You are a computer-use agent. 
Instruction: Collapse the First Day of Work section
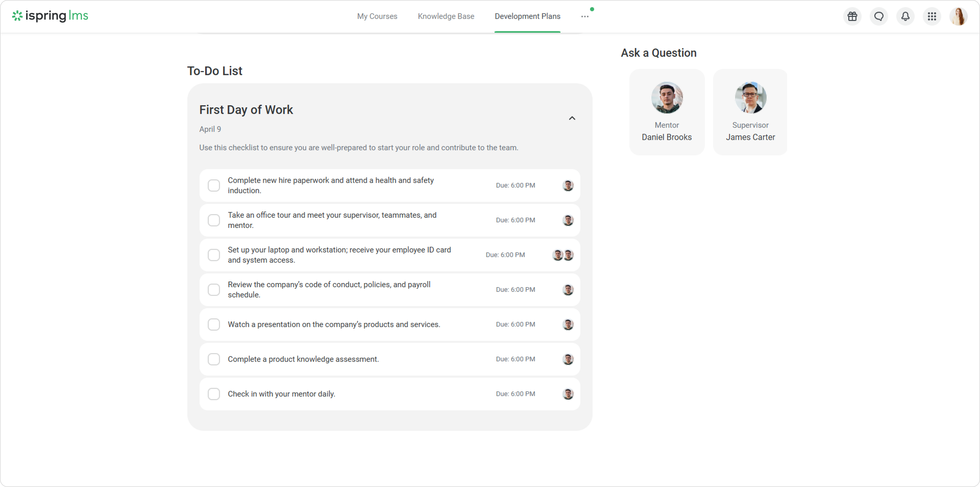coord(572,118)
